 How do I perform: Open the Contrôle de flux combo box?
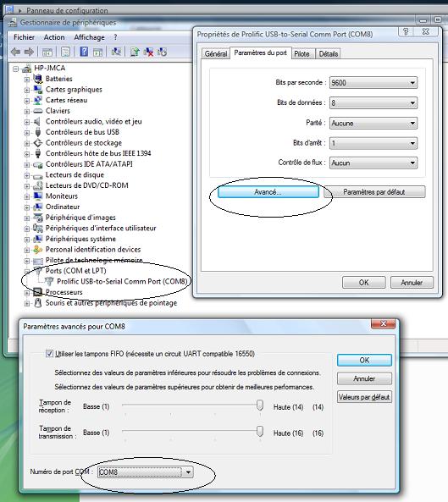tap(373, 163)
